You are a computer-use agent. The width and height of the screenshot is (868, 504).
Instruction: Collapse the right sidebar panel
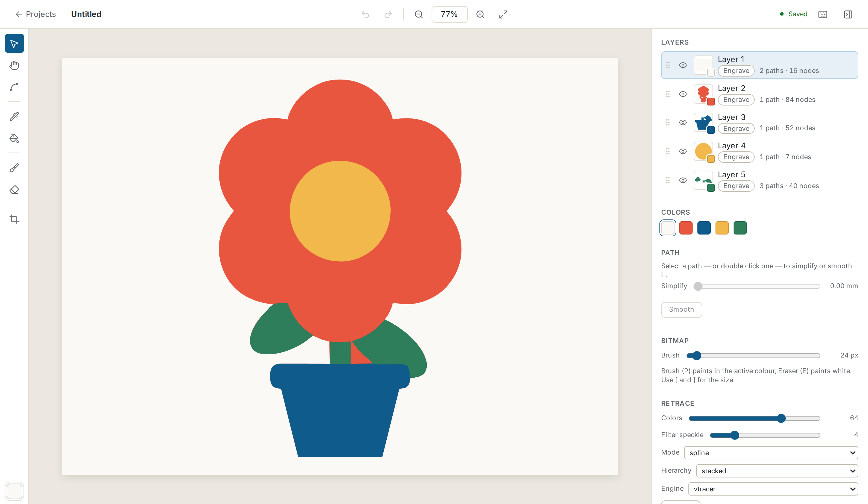[848, 14]
